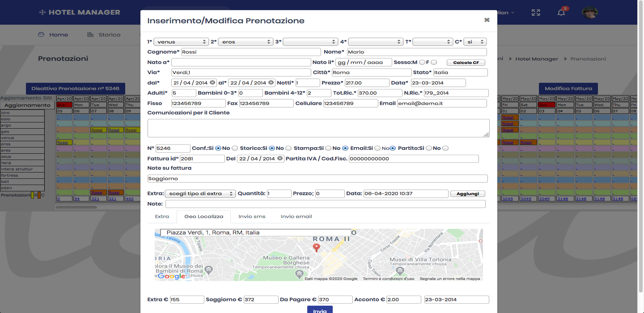
Task: Go to Home in navigation bar
Action: [59, 34]
